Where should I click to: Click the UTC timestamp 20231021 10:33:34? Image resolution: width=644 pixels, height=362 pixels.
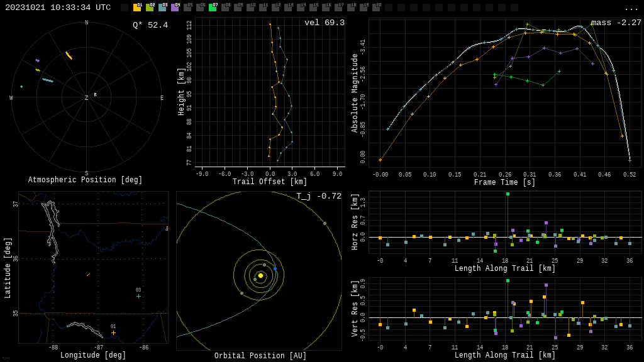[58, 8]
